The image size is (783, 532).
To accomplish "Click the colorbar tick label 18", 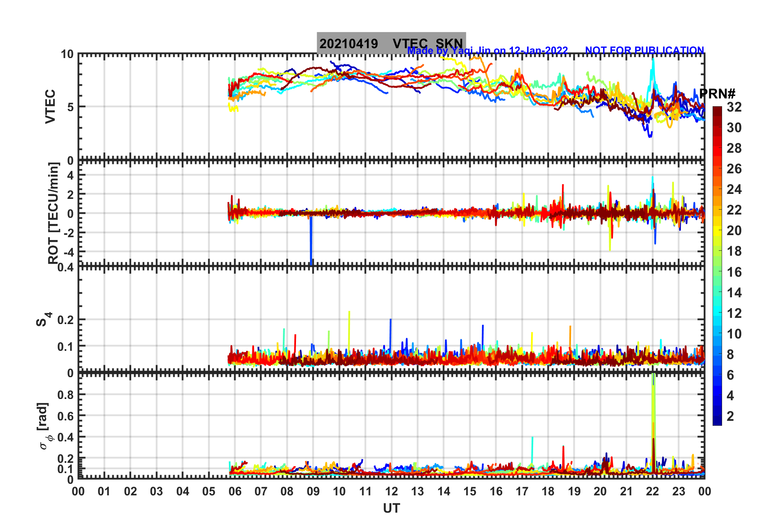I will click(x=734, y=251).
